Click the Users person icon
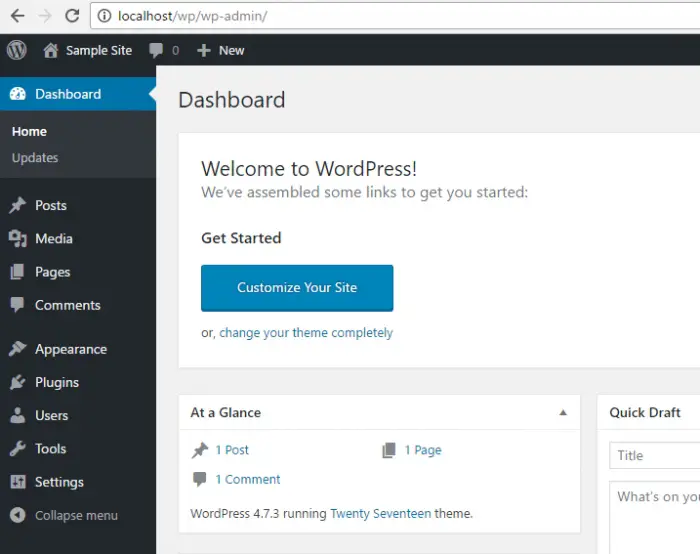700x554 pixels. tap(18, 415)
